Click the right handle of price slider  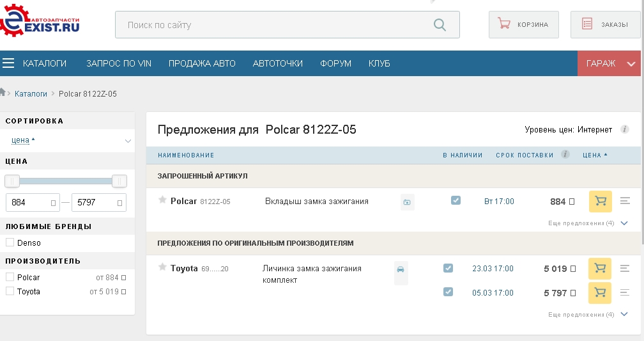pos(119,181)
